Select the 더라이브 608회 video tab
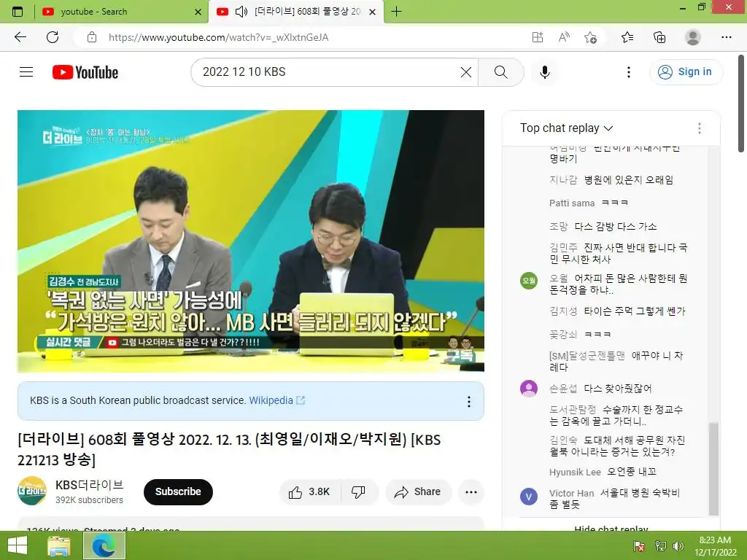Screen dimensions: 747x560 (295, 12)
